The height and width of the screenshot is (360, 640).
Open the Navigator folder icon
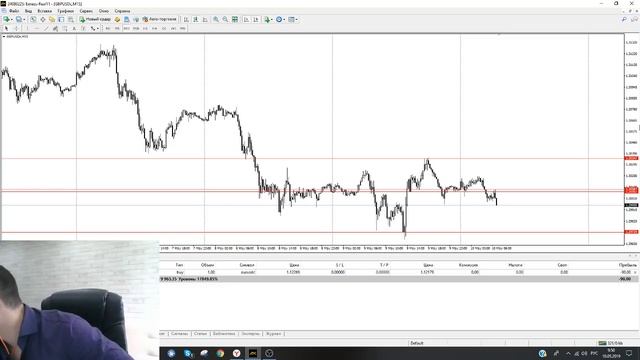(52, 19)
